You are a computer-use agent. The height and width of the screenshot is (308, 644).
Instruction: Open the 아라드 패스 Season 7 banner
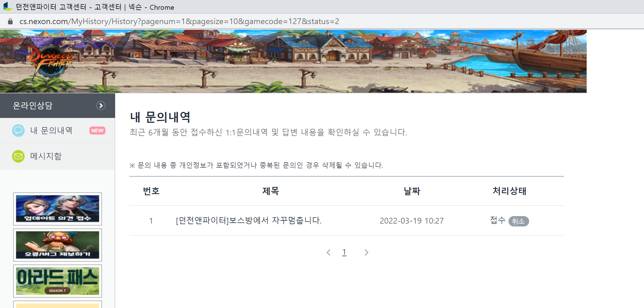(58, 281)
